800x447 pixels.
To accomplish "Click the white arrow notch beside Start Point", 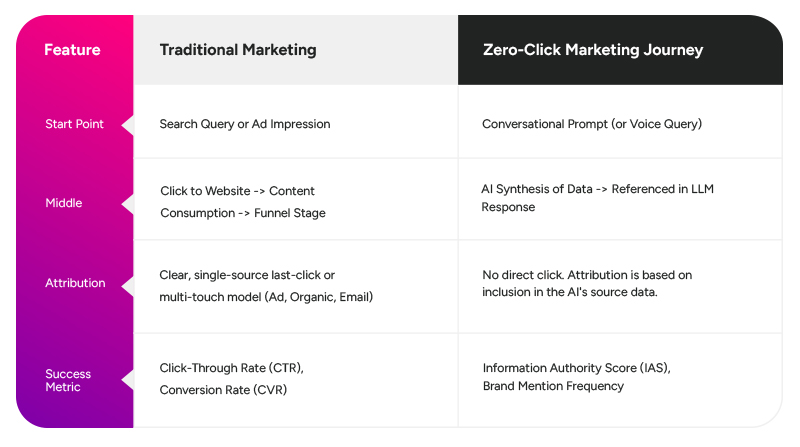I will coord(127,125).
